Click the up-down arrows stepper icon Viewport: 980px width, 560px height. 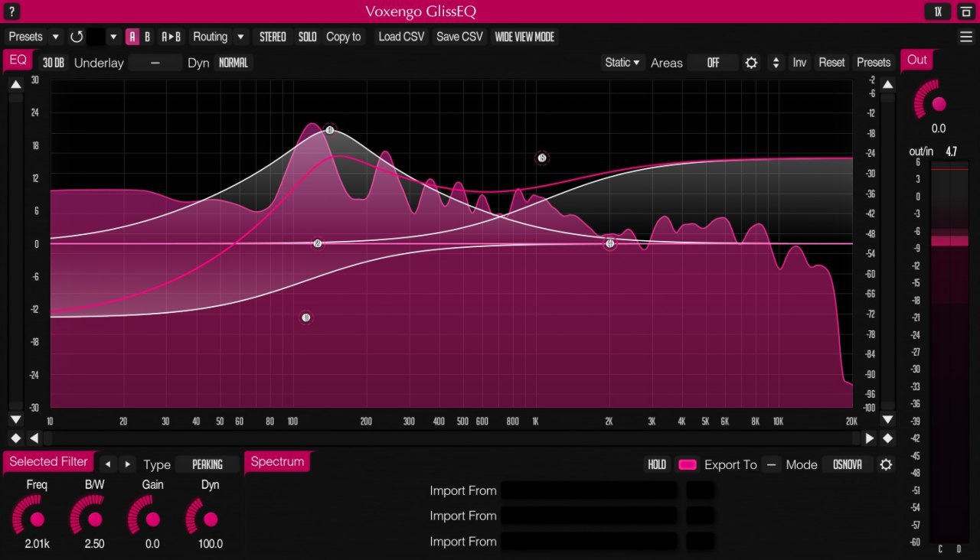[776, 63]
